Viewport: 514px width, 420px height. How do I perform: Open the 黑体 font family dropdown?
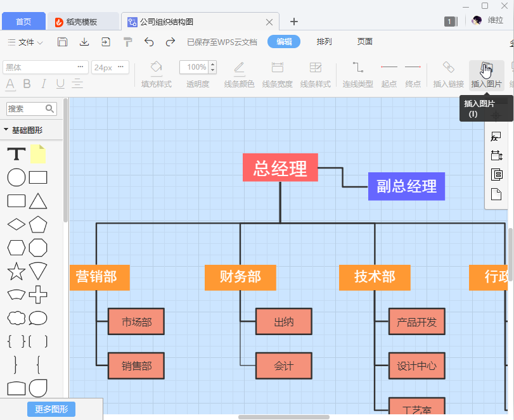pos(44,67)
